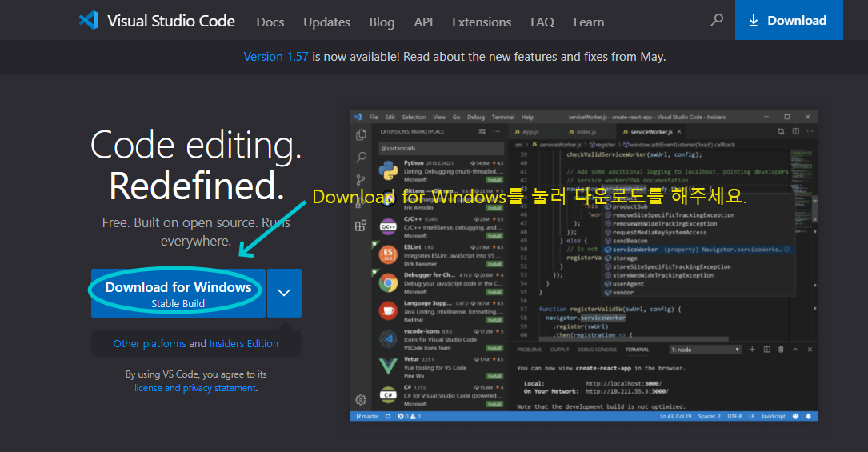Open the FAQ navigation link
This screenshot has height=452, width=868.
tap(542, 22)
